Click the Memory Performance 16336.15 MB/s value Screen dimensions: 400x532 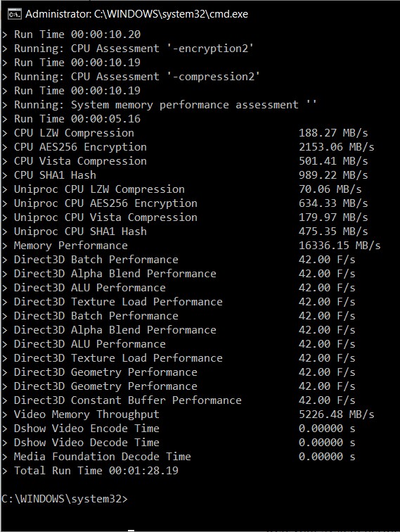click(x=340, y=246)
